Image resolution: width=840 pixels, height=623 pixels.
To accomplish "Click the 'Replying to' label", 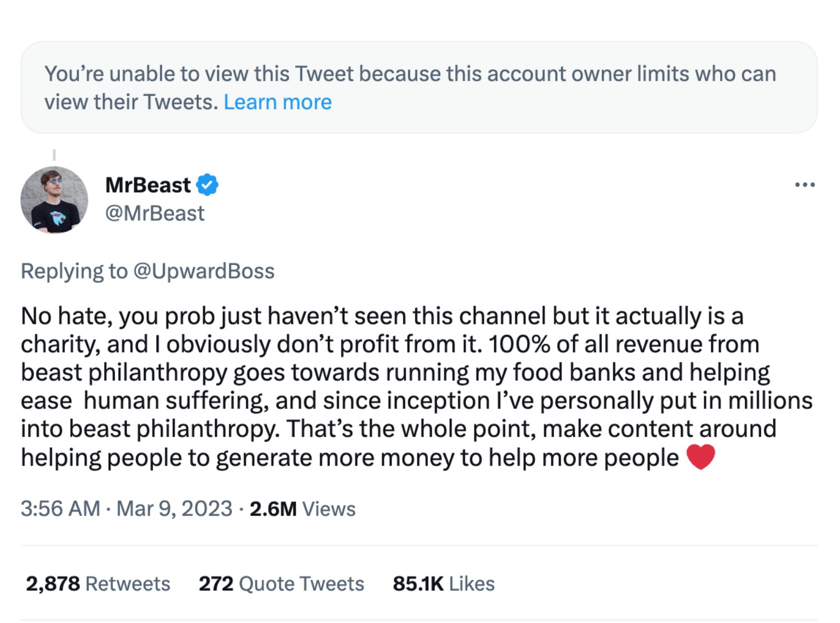I will coord(73,271).
